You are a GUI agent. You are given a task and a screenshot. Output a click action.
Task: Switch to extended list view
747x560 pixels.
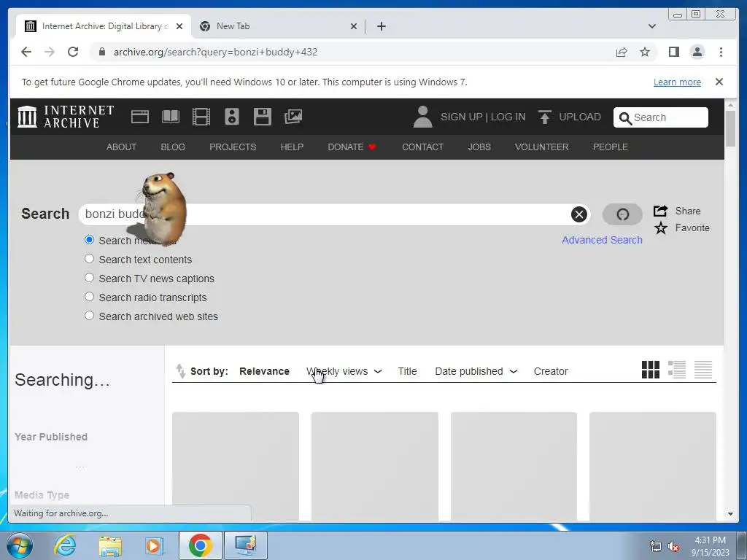coord(676,370)
